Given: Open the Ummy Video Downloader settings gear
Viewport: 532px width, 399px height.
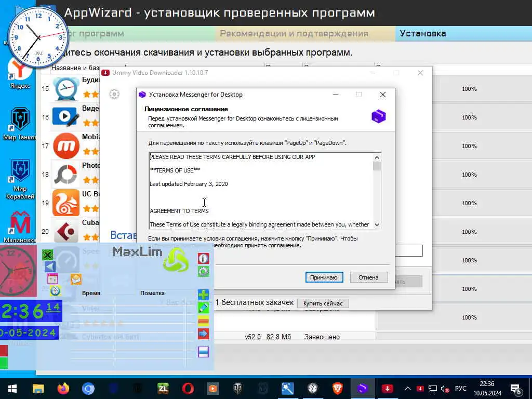Looking at the screenshot, I should (x=115, y=94).
